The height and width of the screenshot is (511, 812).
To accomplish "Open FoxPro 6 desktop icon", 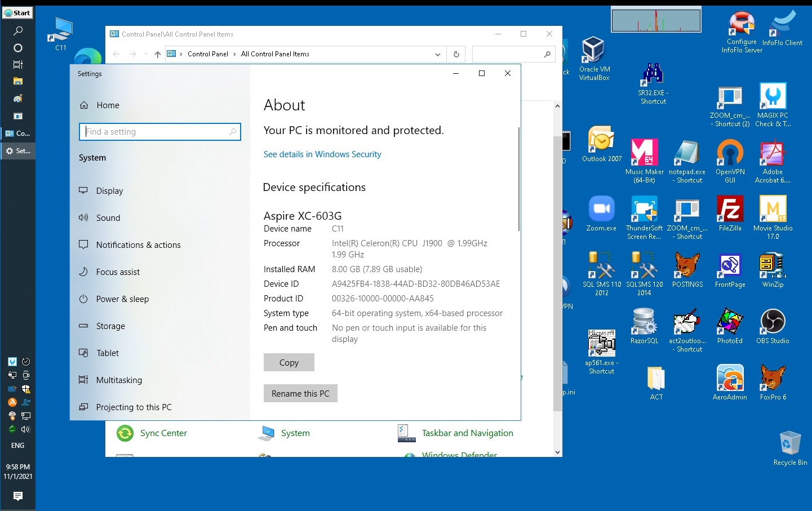I will [773, 383].
